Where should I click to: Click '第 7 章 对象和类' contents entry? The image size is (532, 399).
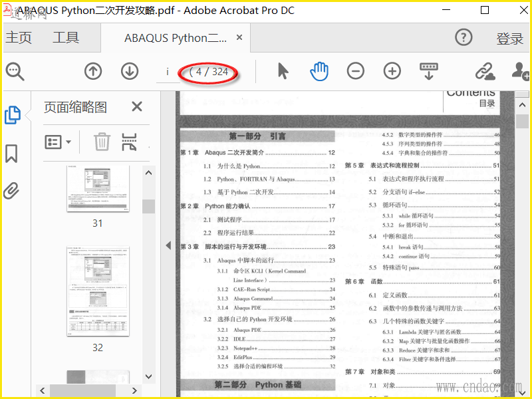pos(422,372)
